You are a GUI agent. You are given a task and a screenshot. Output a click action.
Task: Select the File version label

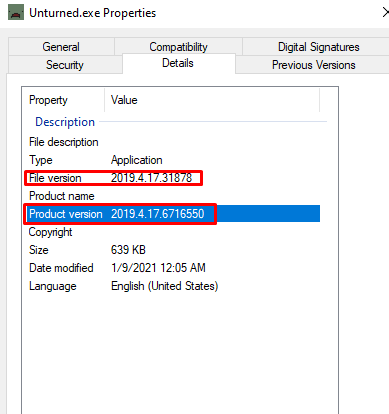point(55,178)
